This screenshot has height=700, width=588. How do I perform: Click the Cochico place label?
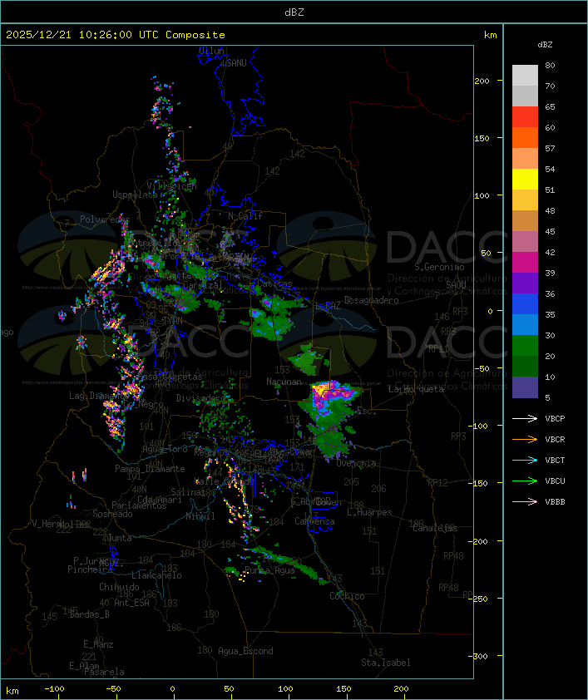coord(347,596)
